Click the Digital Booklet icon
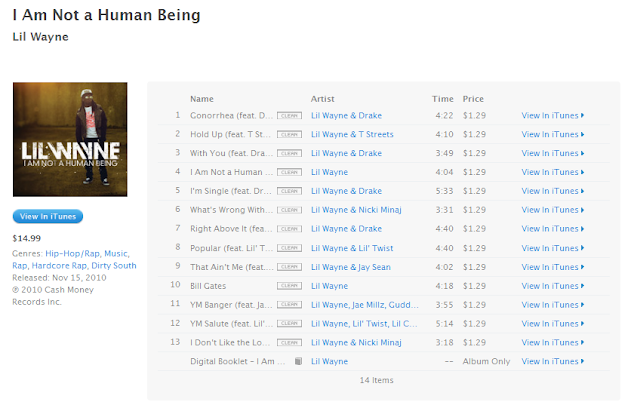 click(x=298, y=361)
